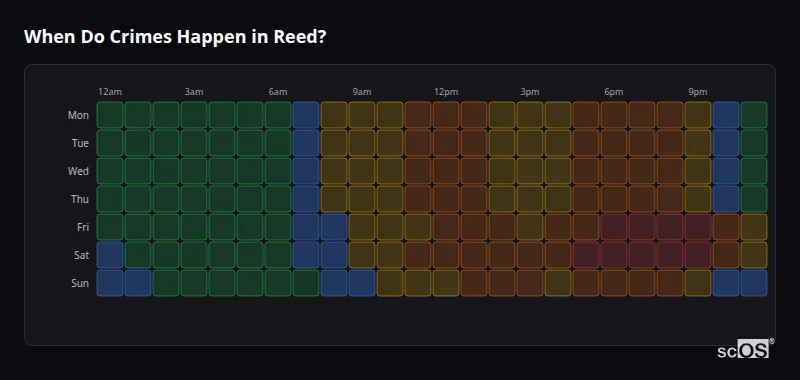Viewport: 800px width, 380px height.
Task: Select the Monday 12pm orange cell
Action: [446, 115]
